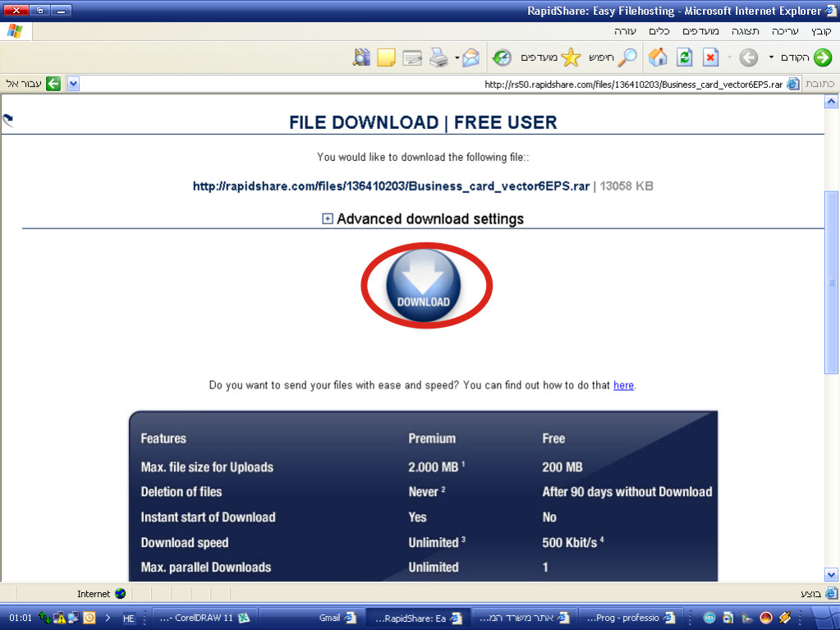Click the vertical scrollbar thumb

[x=832, y=283]
